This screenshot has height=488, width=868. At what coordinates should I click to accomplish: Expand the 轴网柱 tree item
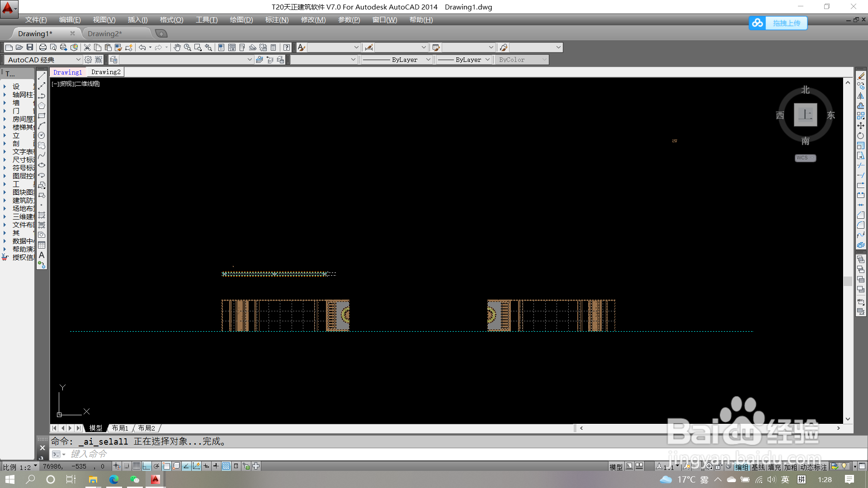(x=23, y=94)
